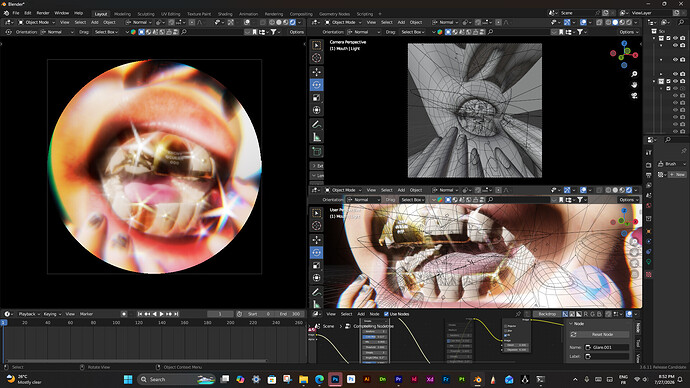Click the current frame field in timeline
This screenshot has width=690, height=388.
click(x=220, y=314)
